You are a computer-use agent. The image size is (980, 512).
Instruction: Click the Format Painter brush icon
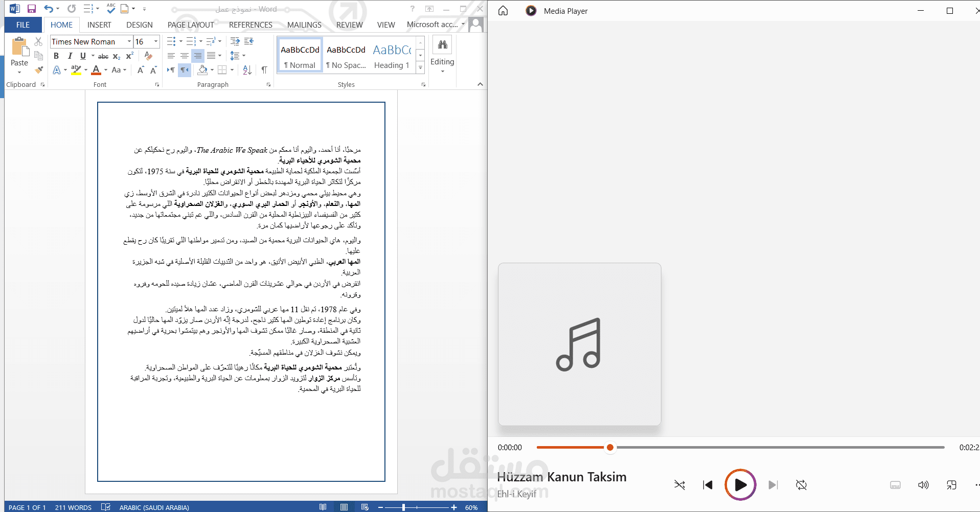click(39, 70)
